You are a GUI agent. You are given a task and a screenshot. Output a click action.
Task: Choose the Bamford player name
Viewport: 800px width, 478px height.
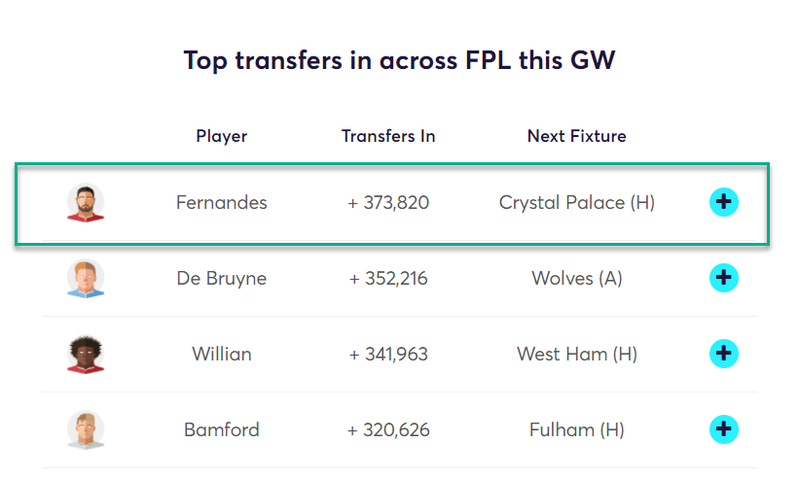221,430
